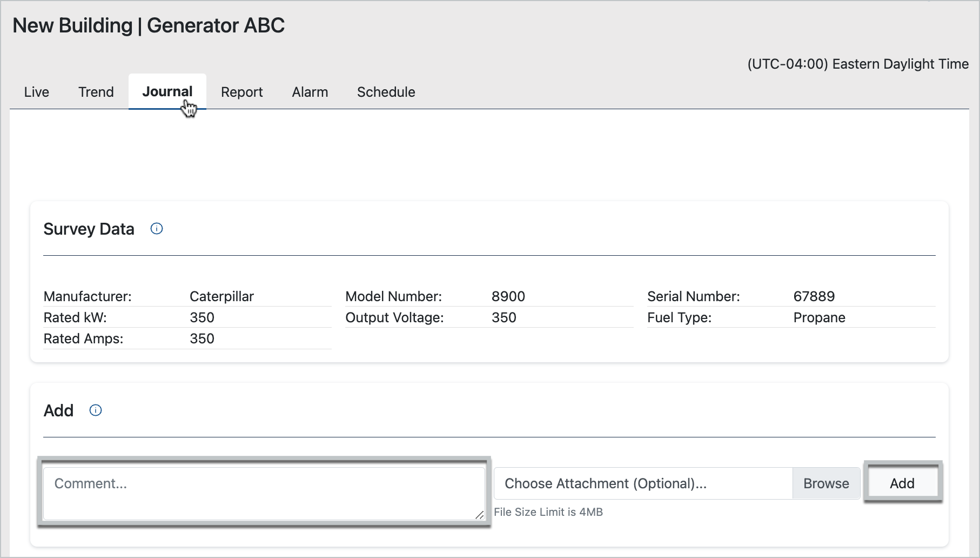Focus the Comment text area

tap(264, 493)
